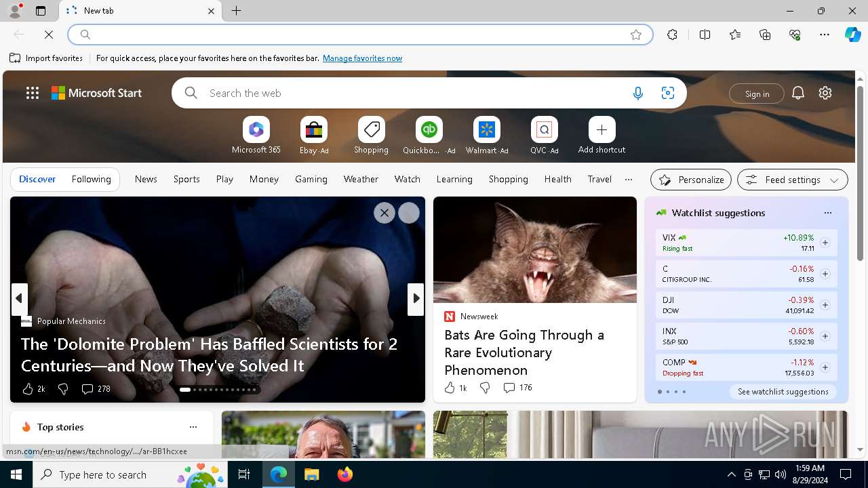868x488 pixels.
Task: Click the Personalize button
Action: click(x=691, y=180)
